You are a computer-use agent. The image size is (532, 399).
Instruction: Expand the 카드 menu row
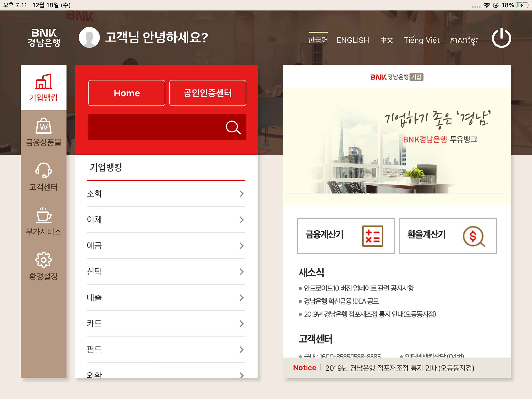pos(166,324)
